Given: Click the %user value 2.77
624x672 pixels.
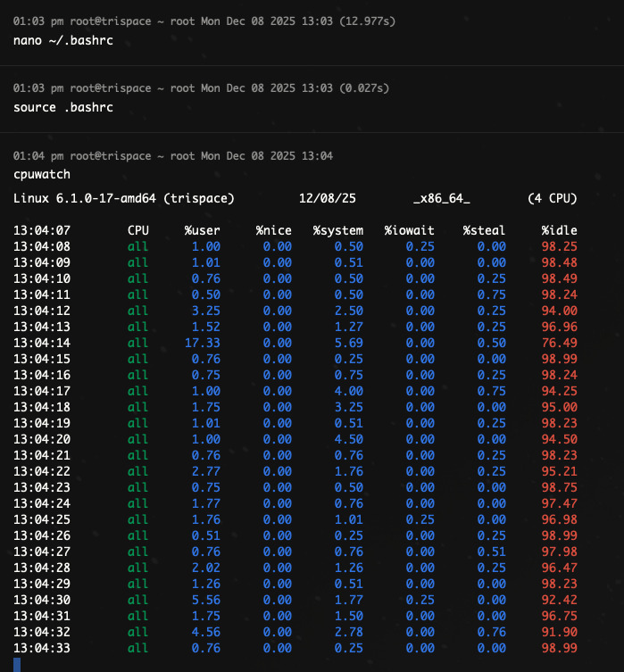Looking at the screenshot, I should (206, 471).
